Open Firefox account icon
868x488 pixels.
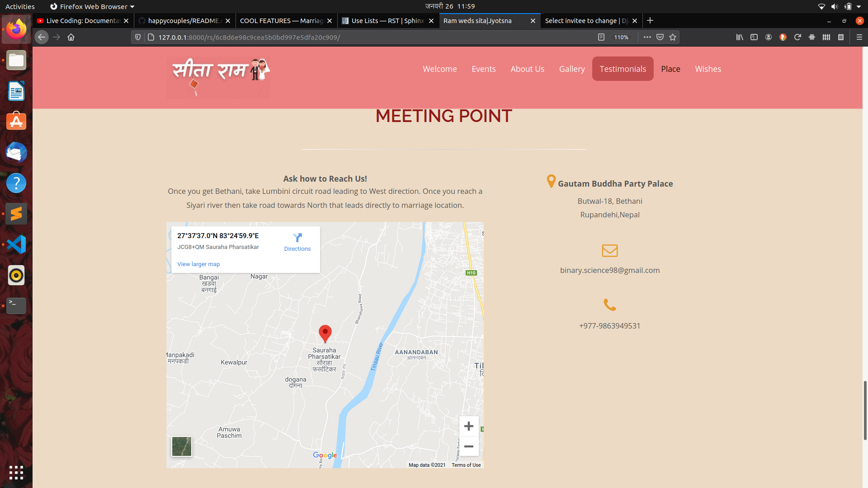[769, 37]
